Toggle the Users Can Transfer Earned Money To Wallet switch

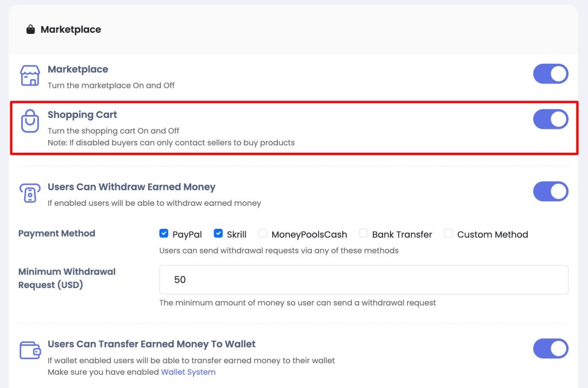point(551,348)
